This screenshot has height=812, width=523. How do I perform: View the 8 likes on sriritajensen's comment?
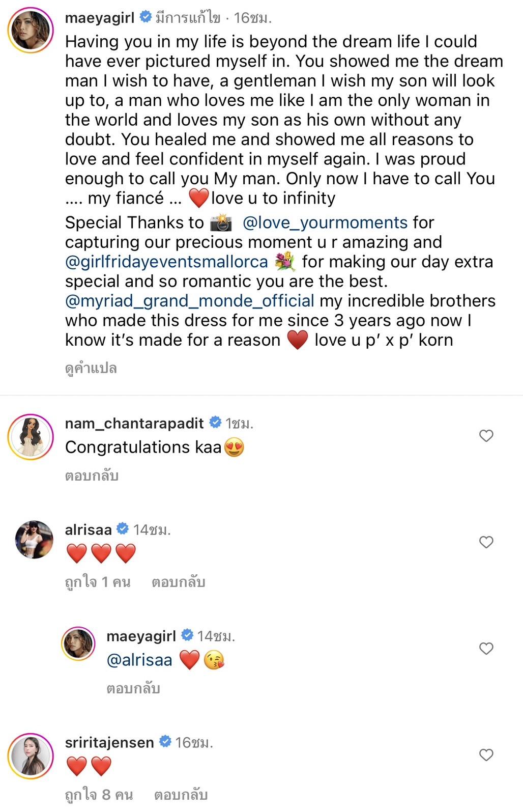click(99, 795)
